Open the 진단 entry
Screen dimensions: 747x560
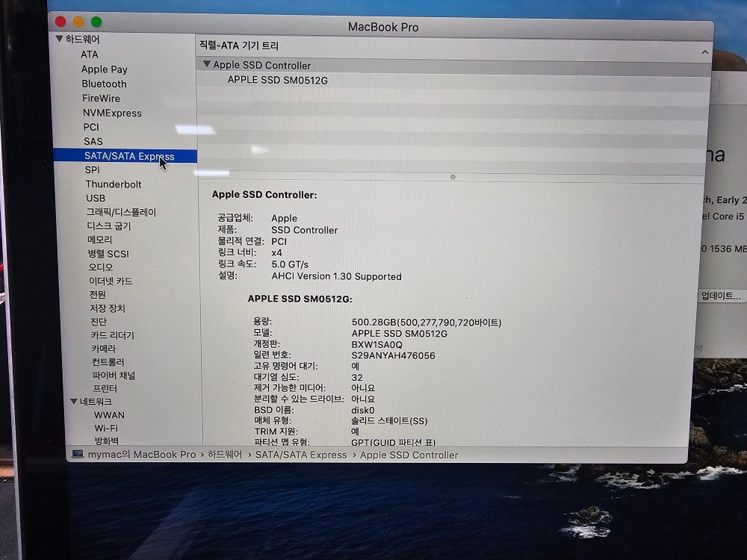(x=99, y=322)
